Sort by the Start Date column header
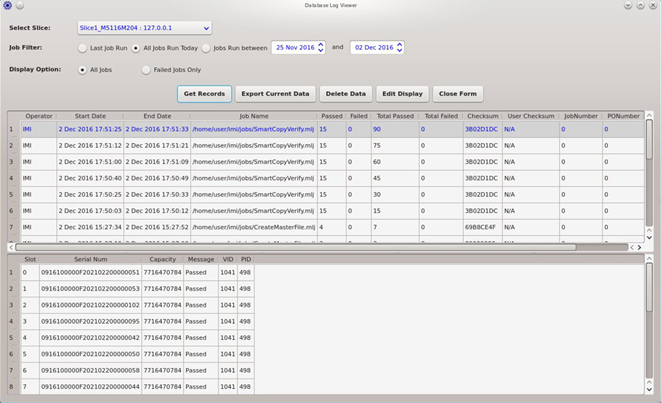Screen dimensions: 661x403 (x=90, y=116)
